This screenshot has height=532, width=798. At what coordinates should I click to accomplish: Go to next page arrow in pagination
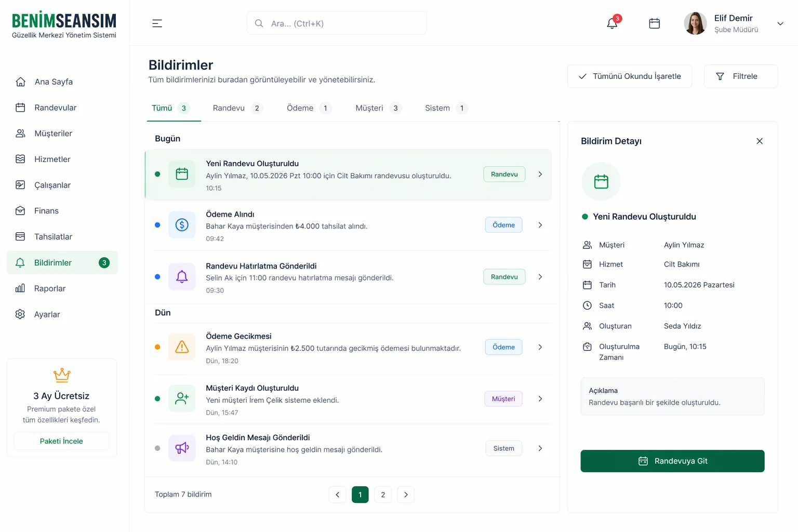tap(406, 495)
